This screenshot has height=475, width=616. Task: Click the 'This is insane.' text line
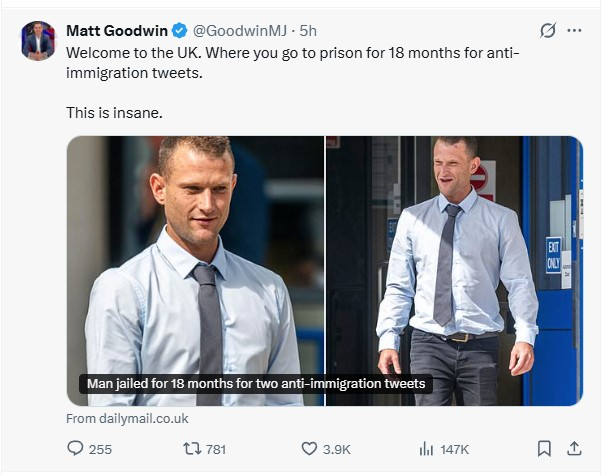tap(114, 113)
